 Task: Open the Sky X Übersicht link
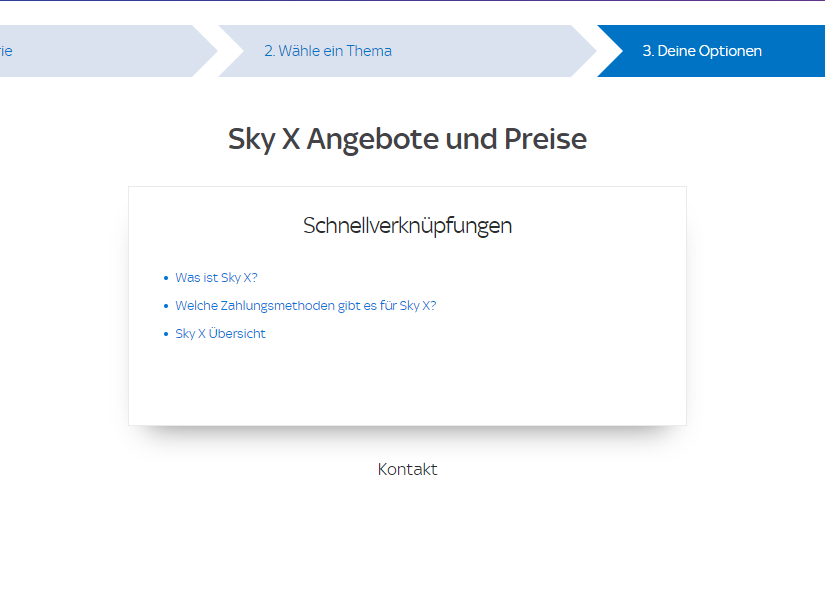(220, 333)
